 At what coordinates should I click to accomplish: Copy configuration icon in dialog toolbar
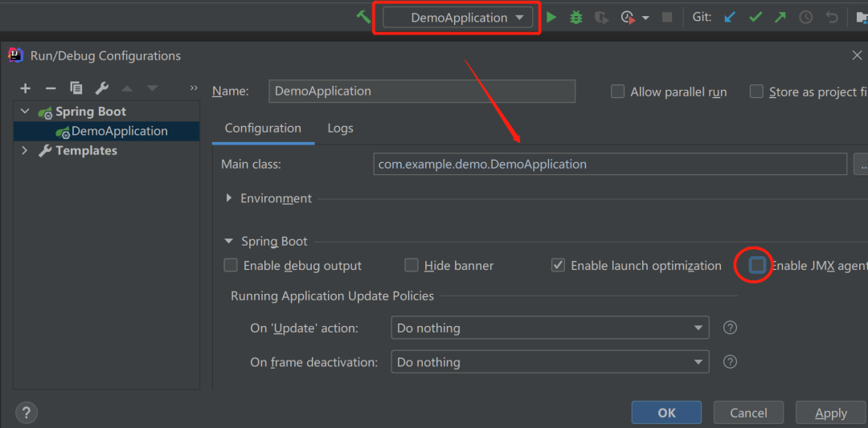coord(76,88)
